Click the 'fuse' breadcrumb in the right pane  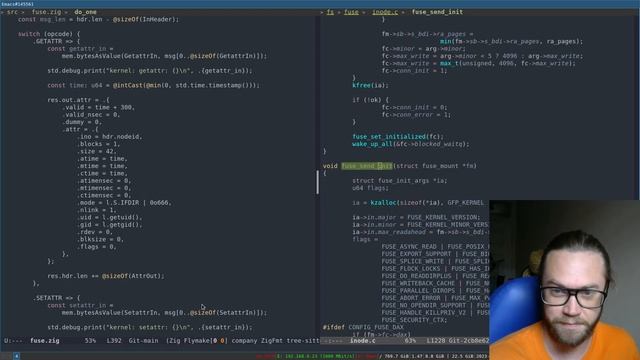pyautogui.click(x=351, y=12)
